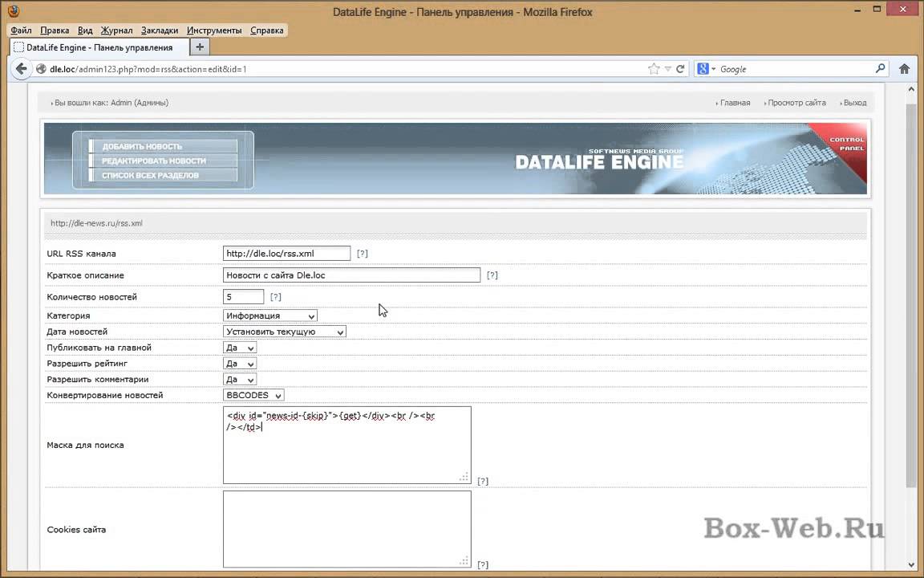The width and height of the screenshot is (924, 578).
Task: Click the site identity globe icon
Action: (x=41, y=69)
